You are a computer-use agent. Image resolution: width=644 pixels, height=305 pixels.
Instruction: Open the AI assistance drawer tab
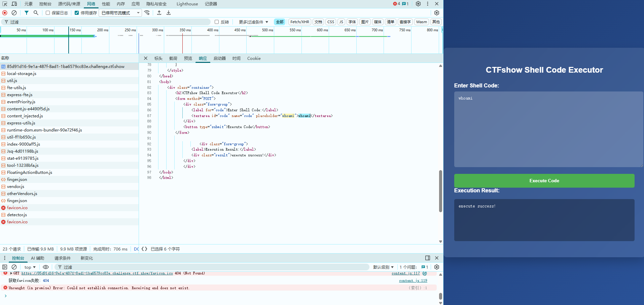[37, 258]
